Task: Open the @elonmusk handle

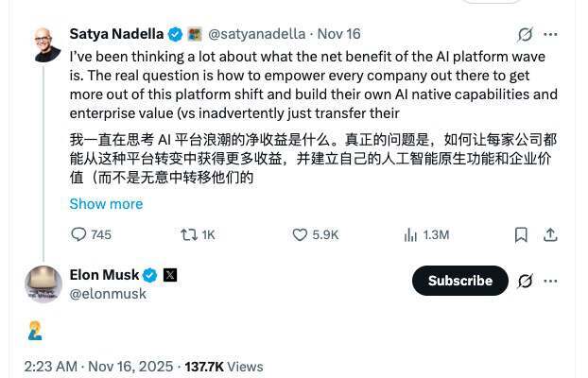Action: 108,294
